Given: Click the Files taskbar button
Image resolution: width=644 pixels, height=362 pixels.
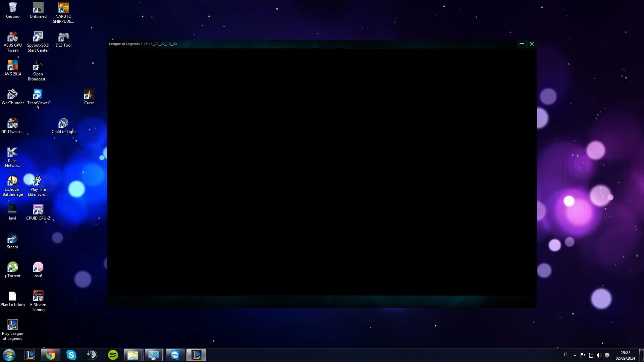Looking at the screenshot, I should [x=133, y=355].
